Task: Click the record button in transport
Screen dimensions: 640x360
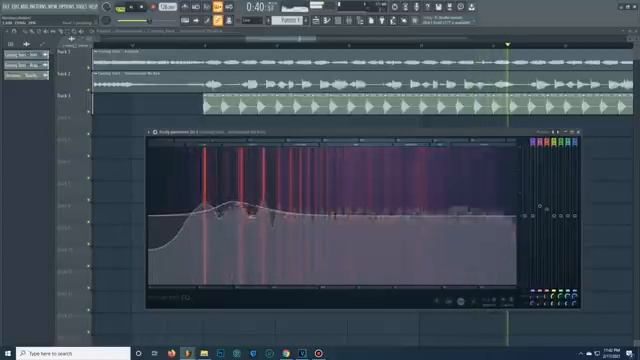Action: coord(153,7)
